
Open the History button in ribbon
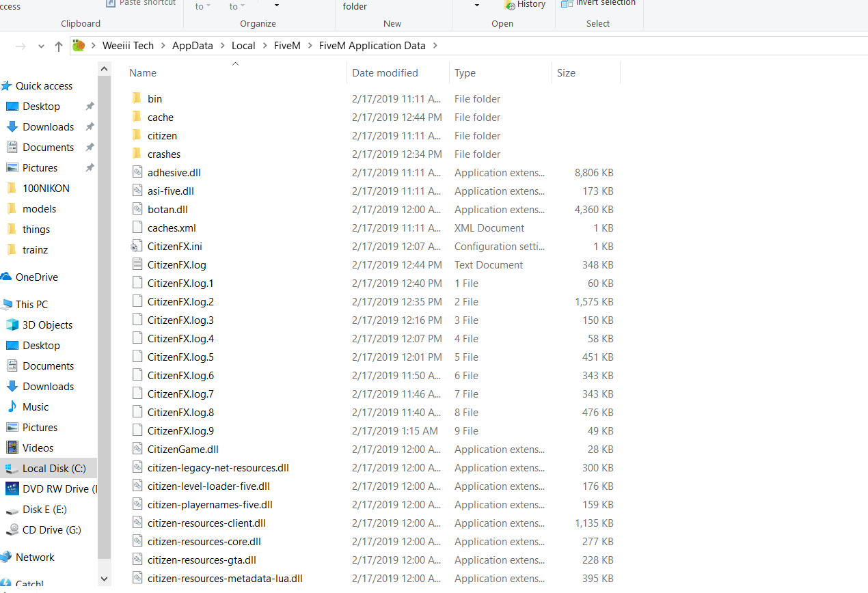tap(524, 5)
